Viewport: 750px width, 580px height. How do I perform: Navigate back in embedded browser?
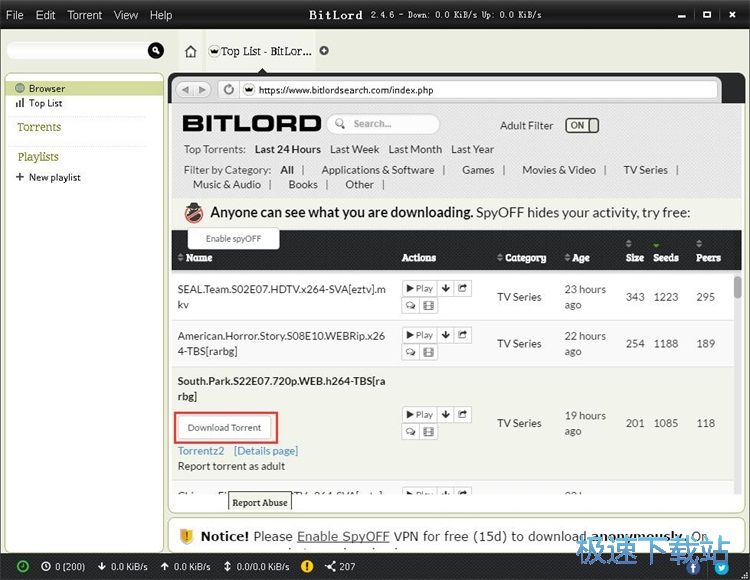pyautogui.click(x=185, y=90)
